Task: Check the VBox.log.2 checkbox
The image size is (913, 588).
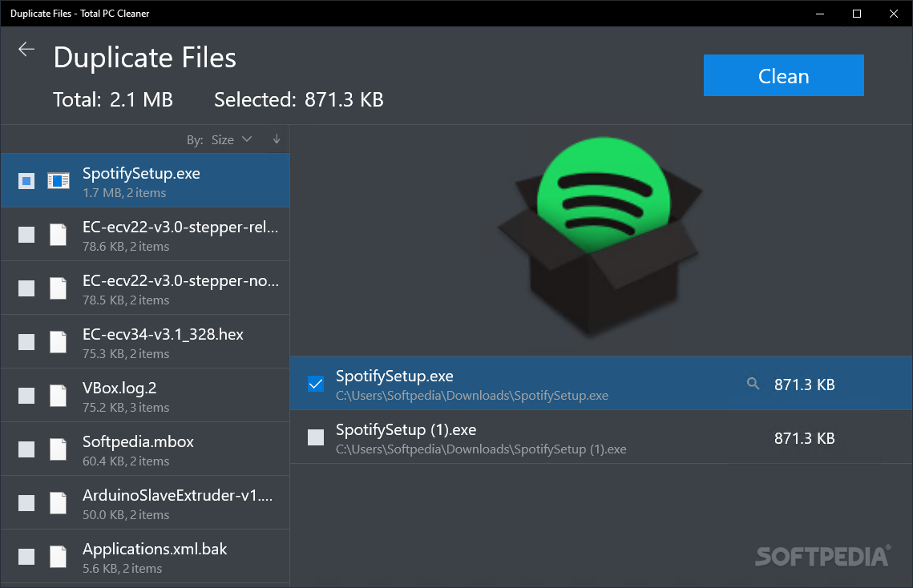Action: tap(26, 395)
